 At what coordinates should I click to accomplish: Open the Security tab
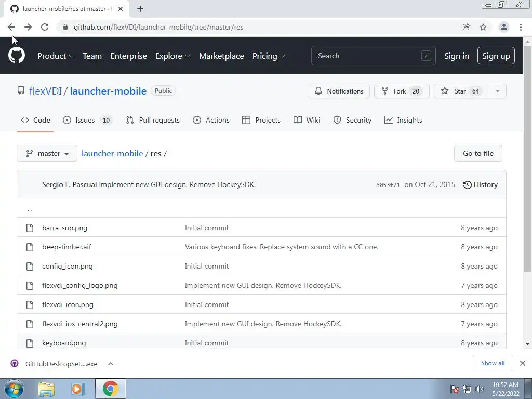click(x=352, y=120)
